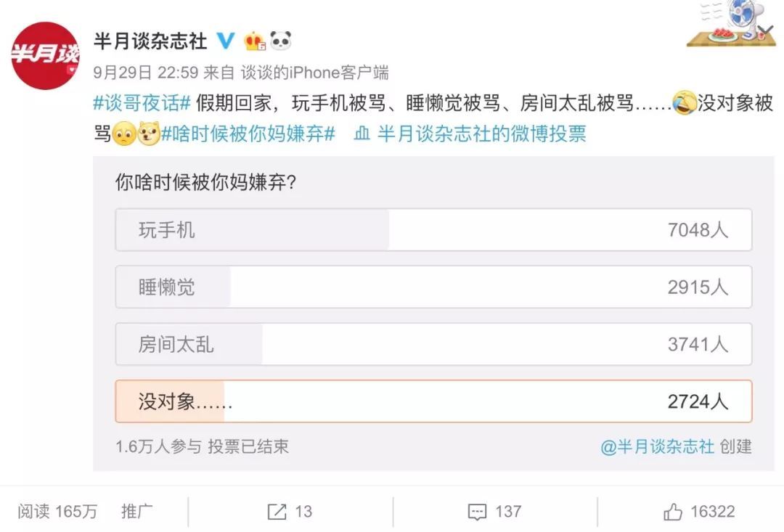Open the #谈哥夜话# hashtag

(143, 103)
